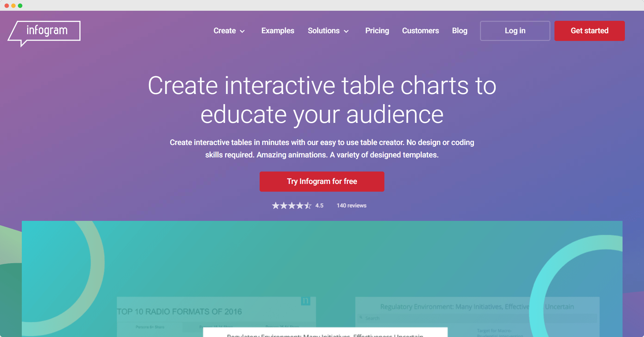Expand the Solutions dropdown chevron
This screenshot has height=337, width=644.
346,32
